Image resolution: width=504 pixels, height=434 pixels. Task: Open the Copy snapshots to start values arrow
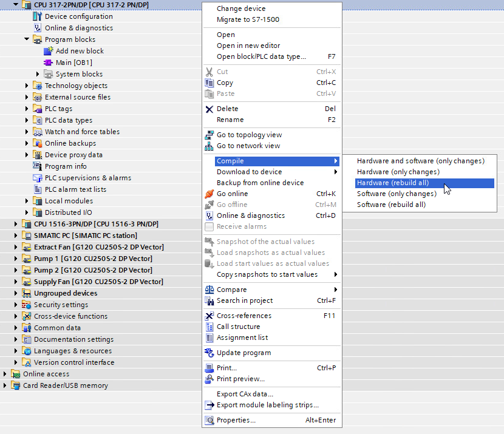(336, 274)
